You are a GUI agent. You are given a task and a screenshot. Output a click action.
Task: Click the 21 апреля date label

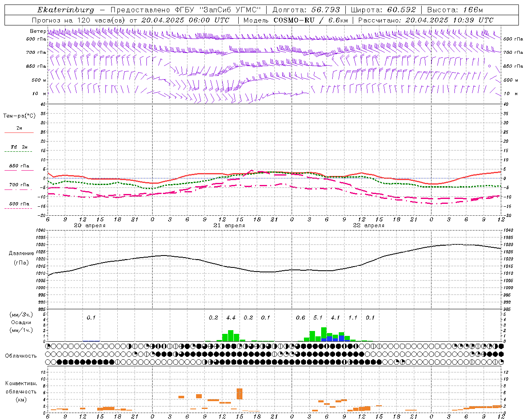[229, 226]
